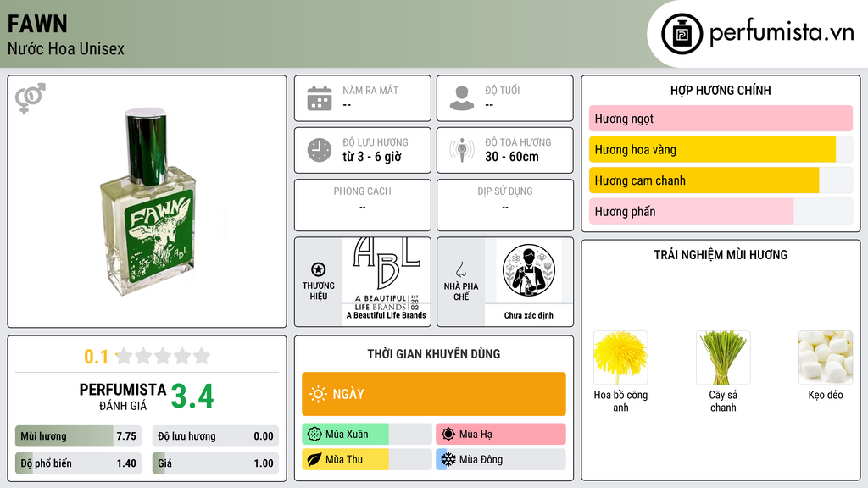Click the FAWN product title
Screen dimensions: 868x488
tap(37, 25)
